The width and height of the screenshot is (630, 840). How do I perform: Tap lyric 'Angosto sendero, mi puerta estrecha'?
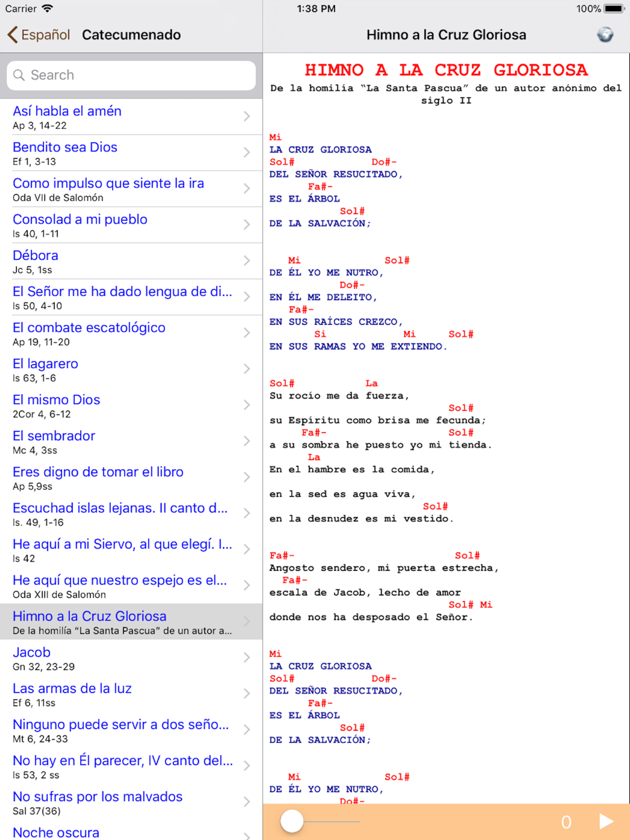point(384,568)
